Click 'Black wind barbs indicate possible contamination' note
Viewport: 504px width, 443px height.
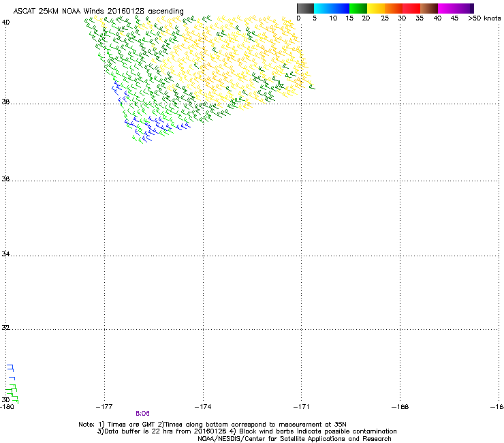tap(318, 431)
